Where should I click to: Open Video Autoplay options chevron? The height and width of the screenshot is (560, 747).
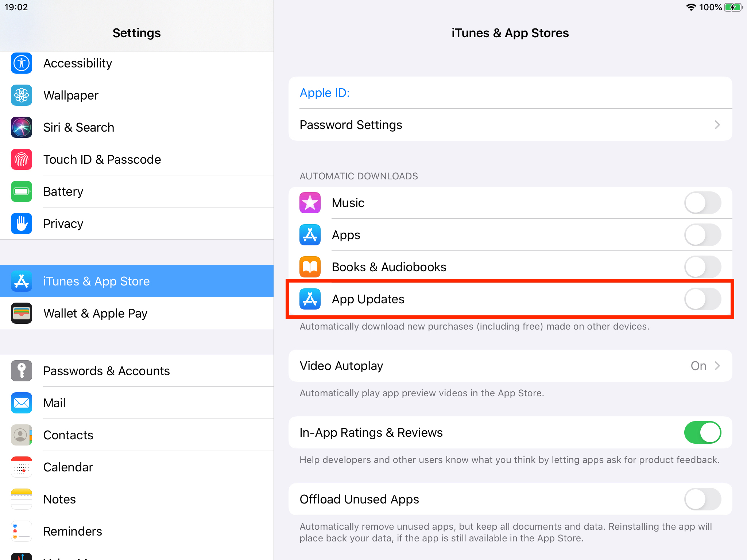click(x=717, y=366)
